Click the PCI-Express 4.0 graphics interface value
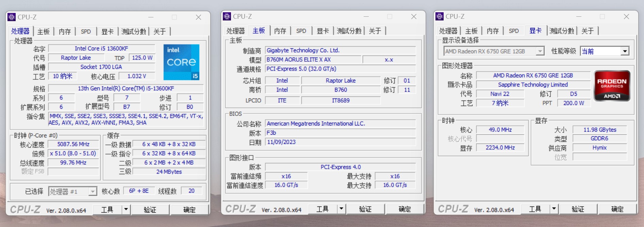 [340, 167]
